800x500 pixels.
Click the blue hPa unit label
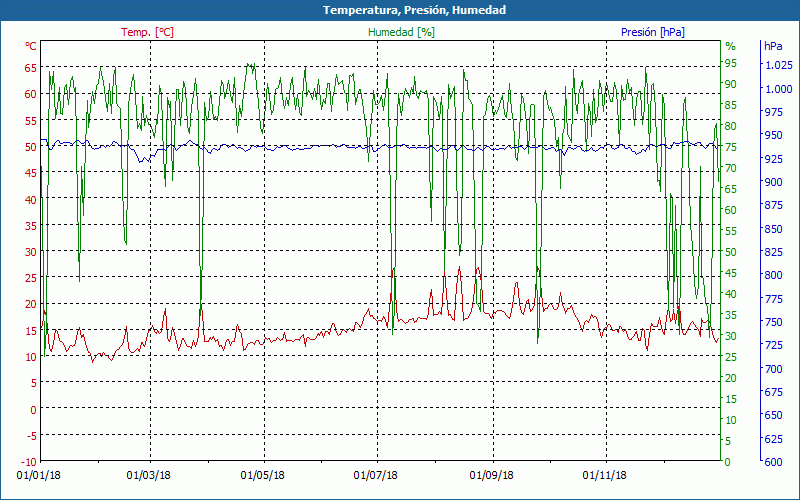click(773, 46)
